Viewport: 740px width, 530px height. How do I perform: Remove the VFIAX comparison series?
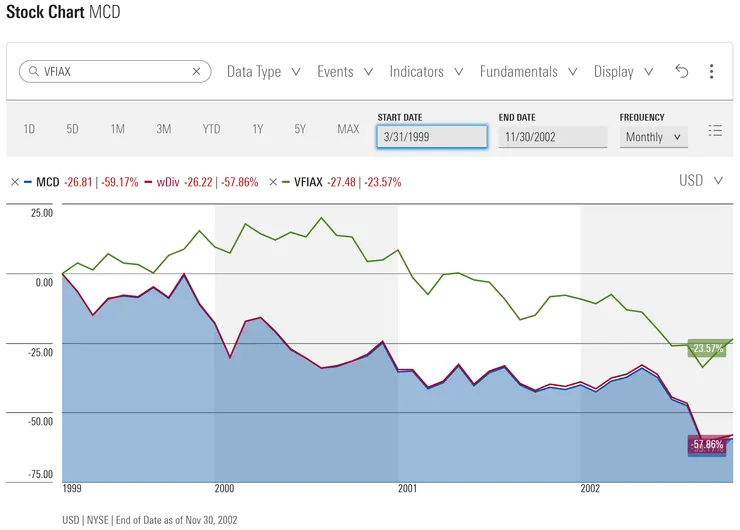pyautogui.click(x=273, y=182)
